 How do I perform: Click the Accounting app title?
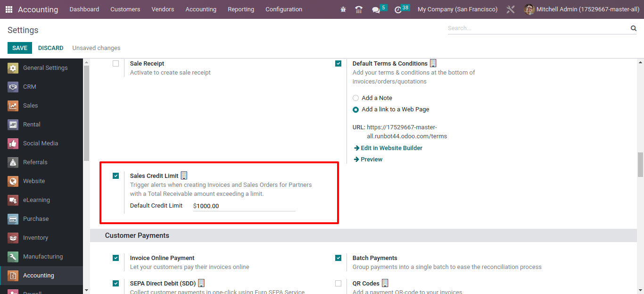click(x=38, y=9)
